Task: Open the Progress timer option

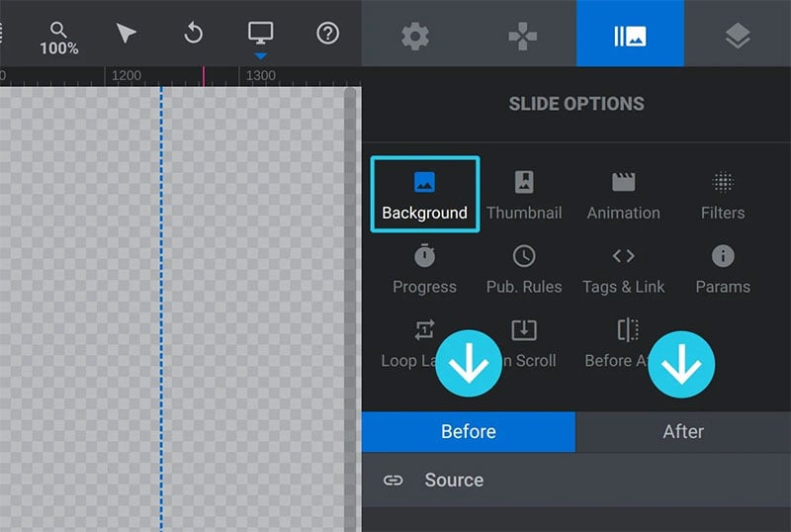Action: [x=425, y=269]
